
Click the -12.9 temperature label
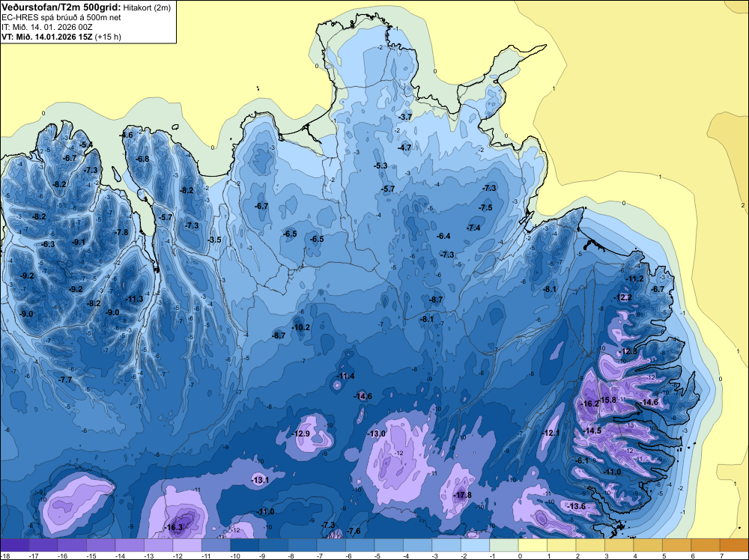(x=300, y=433)
